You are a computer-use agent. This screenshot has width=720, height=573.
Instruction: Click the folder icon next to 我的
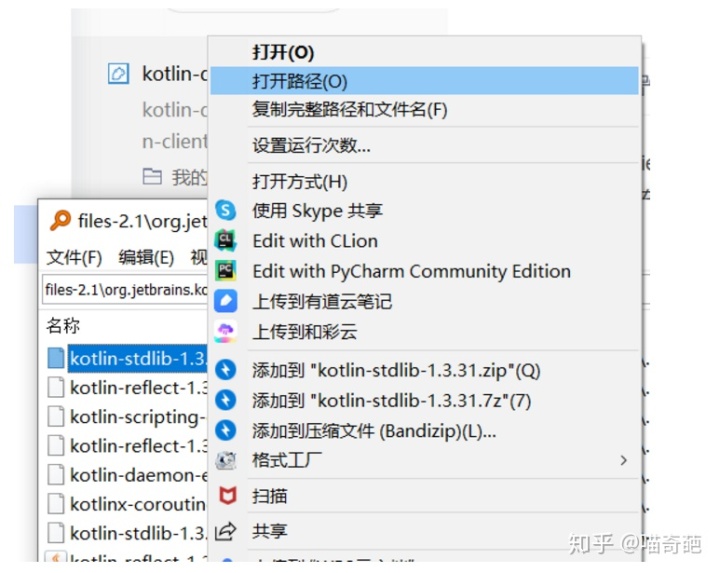coord(152,177)
